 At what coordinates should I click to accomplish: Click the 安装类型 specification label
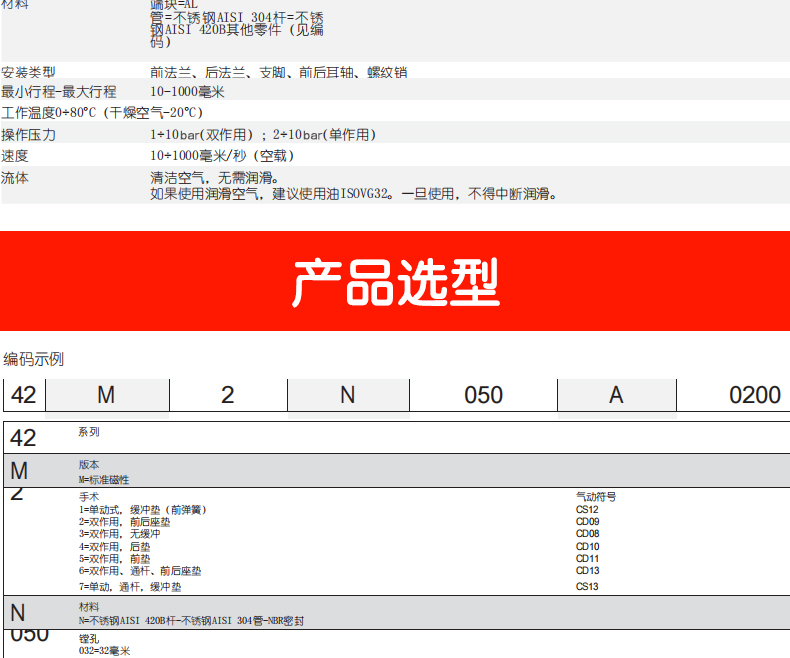coord(29,72)
